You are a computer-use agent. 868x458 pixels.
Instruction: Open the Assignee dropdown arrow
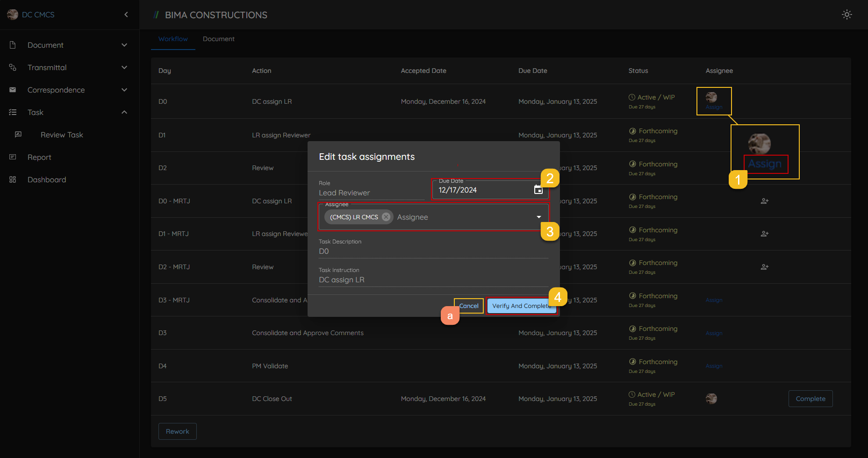pyautogui.click(x=538, y=217)
